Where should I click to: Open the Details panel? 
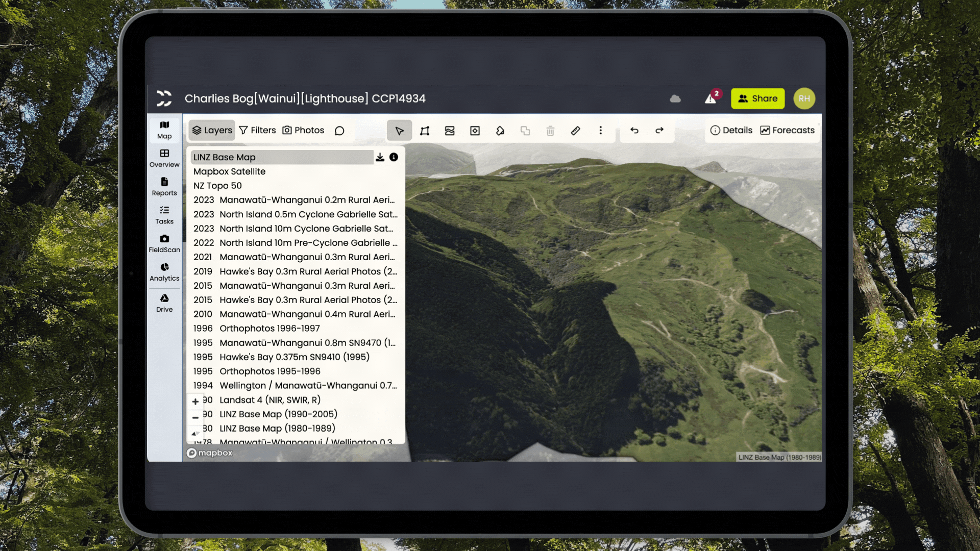731,130
